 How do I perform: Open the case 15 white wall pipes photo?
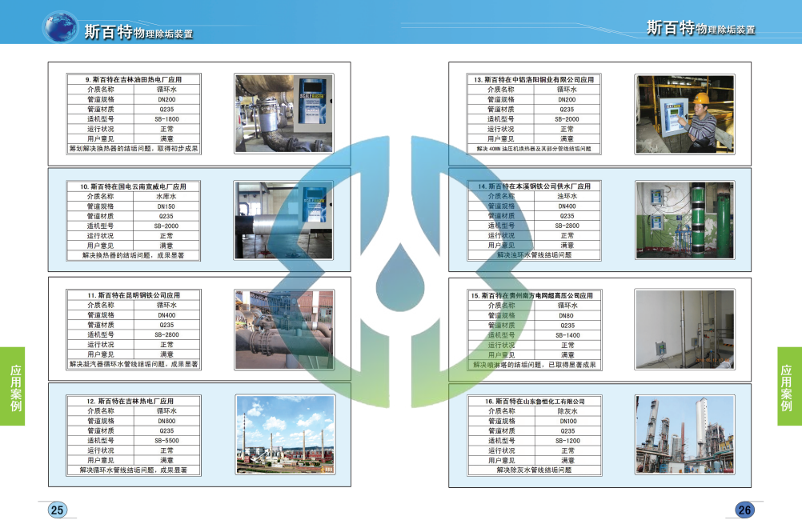[x=684, y=329]
